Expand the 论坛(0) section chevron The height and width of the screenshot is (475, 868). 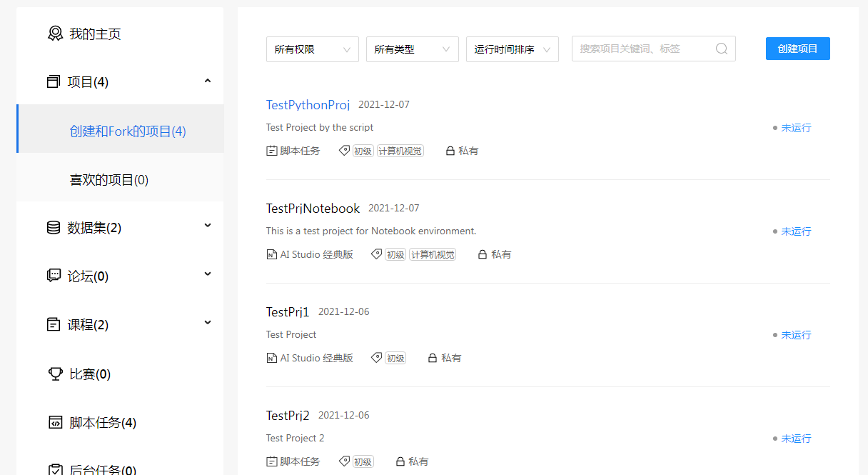208,274
